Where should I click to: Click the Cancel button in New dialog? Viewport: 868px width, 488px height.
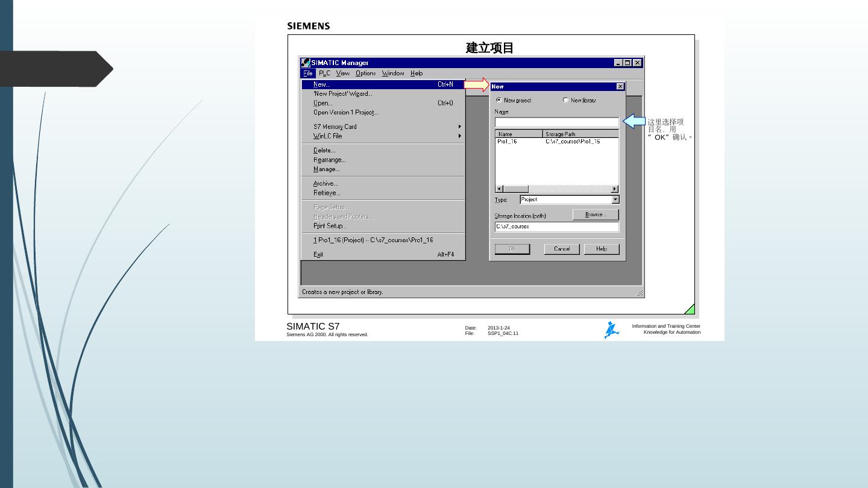561,249
